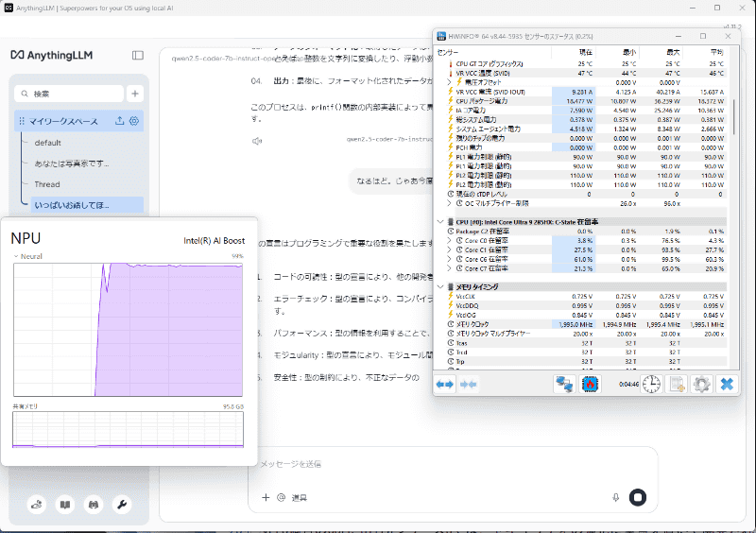
Task: Click the search icon in the sidebar search box
Action: coord(25,94)
